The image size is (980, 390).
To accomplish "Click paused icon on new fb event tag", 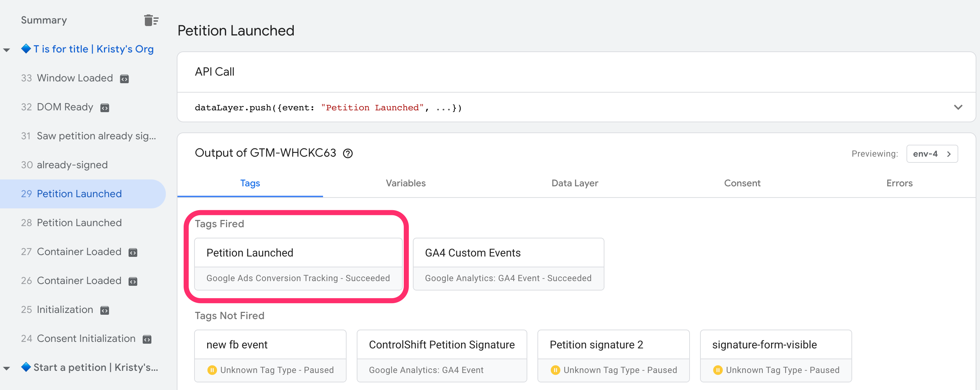I will click(x=212, y=370).
